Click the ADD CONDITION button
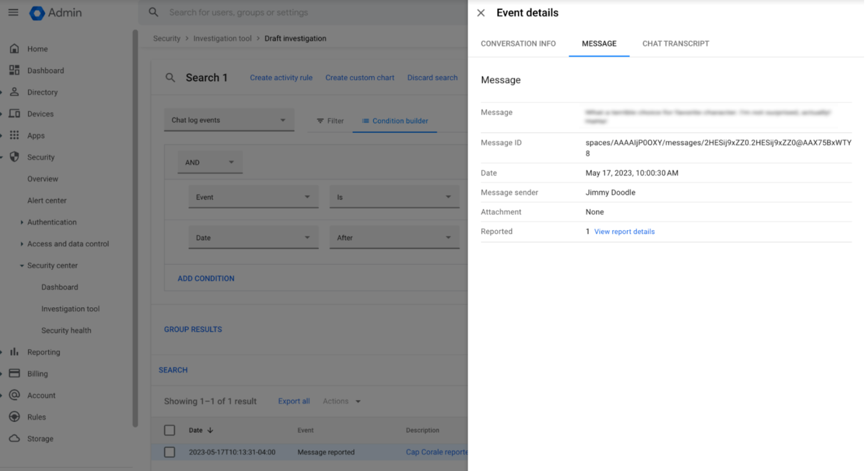This screenshot has width=868, height=471. tap(206, 279)
